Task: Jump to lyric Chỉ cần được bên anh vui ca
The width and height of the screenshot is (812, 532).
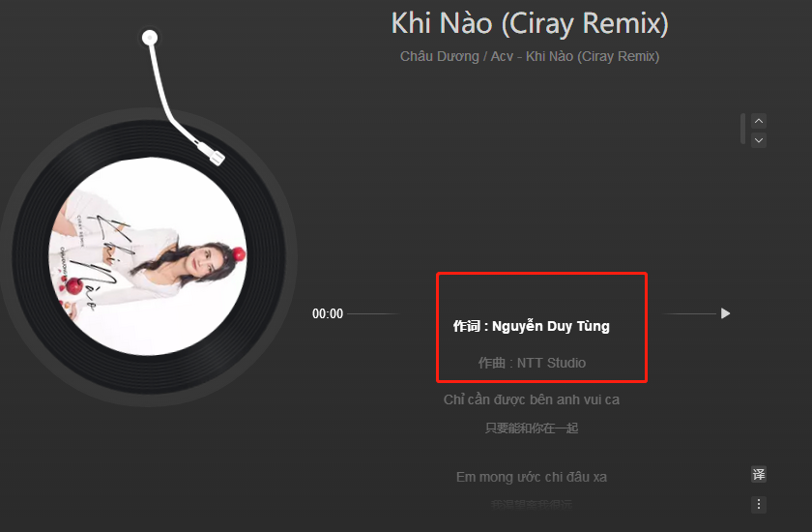Action: pos(532,399)
